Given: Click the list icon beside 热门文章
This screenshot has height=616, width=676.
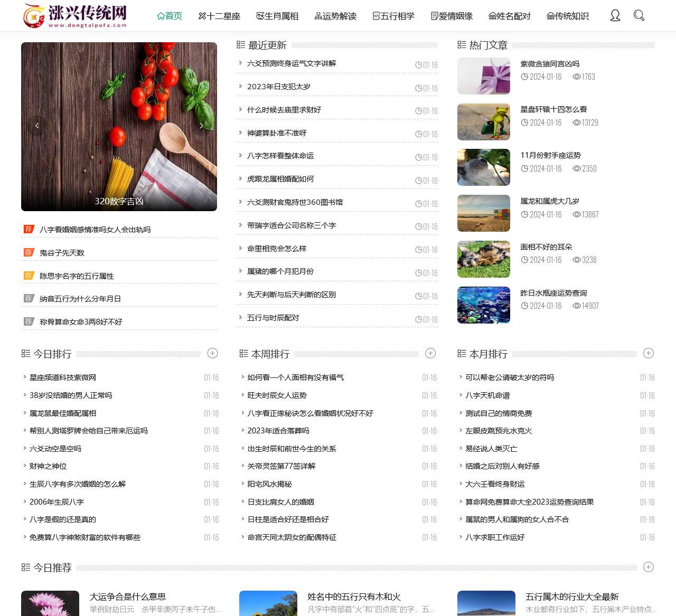Looking at the screenshot, I should pos(461,45).
